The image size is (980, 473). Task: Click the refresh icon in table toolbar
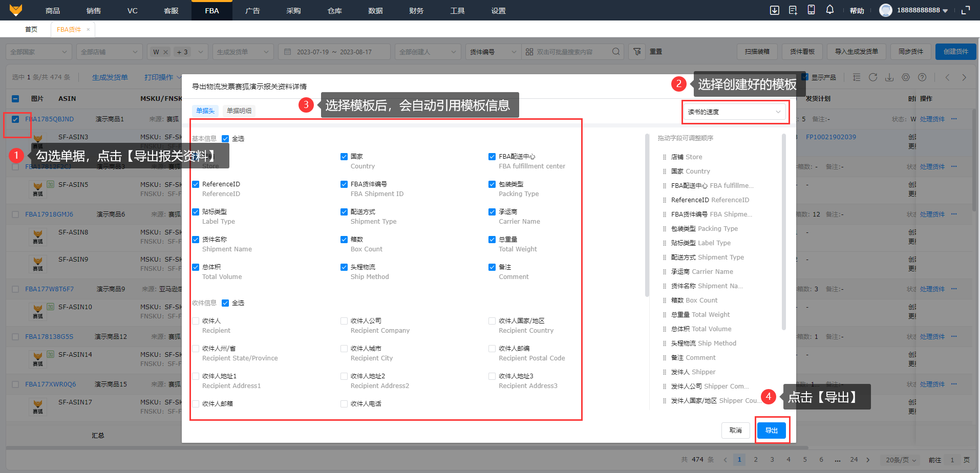point(873,77)
